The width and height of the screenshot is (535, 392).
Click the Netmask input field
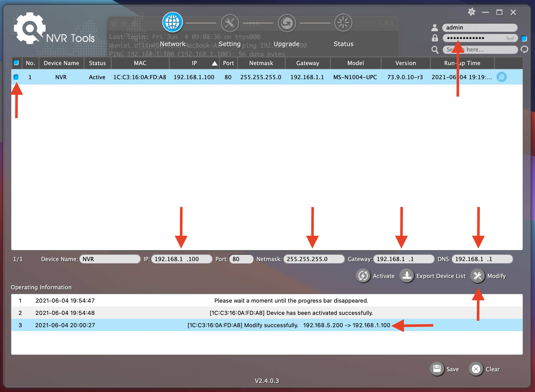(x=313, y=259)
